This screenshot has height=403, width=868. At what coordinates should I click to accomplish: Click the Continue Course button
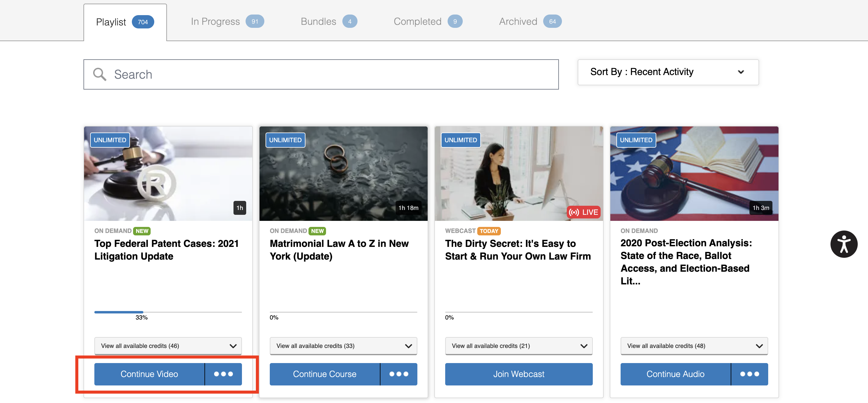(325, 374)
